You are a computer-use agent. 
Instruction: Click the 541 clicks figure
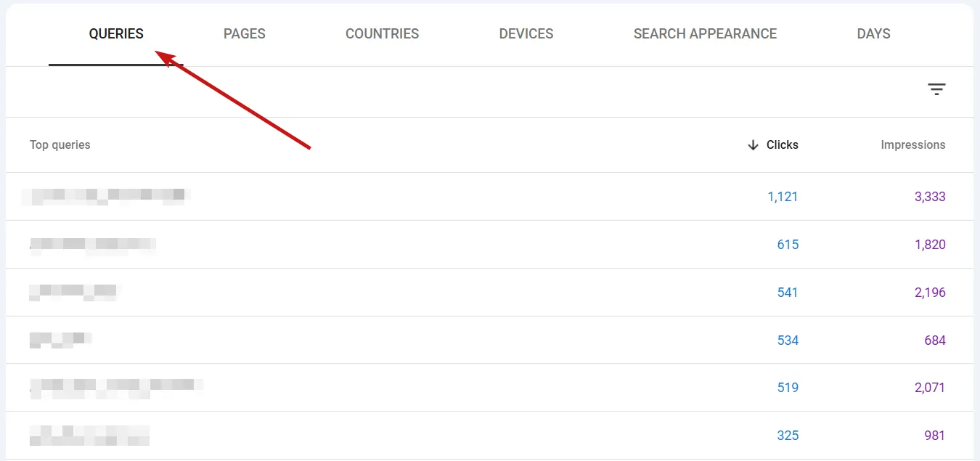click(x=788, y=292)
